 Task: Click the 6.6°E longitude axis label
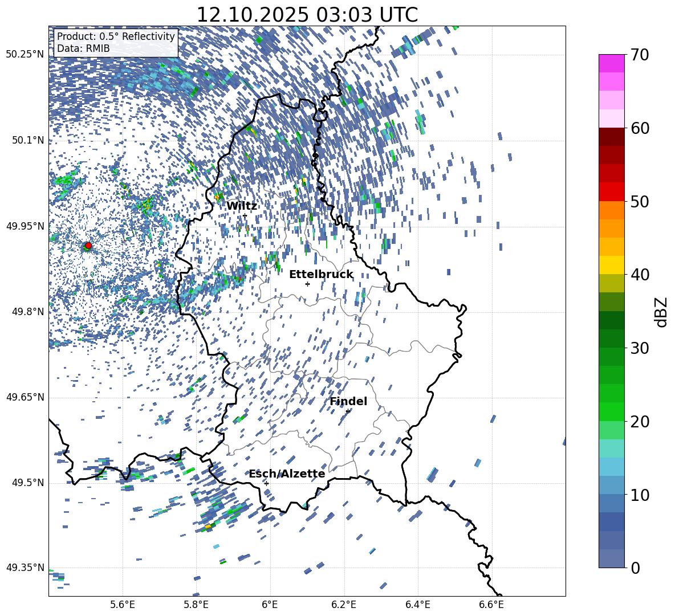point(491,604)
